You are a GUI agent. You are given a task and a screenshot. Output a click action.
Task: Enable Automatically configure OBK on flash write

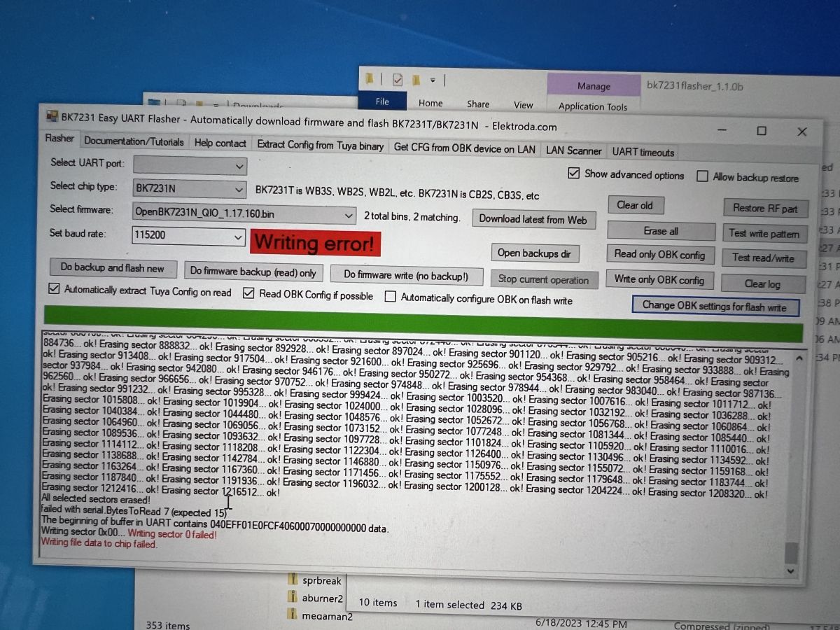(x=391, y=297)
